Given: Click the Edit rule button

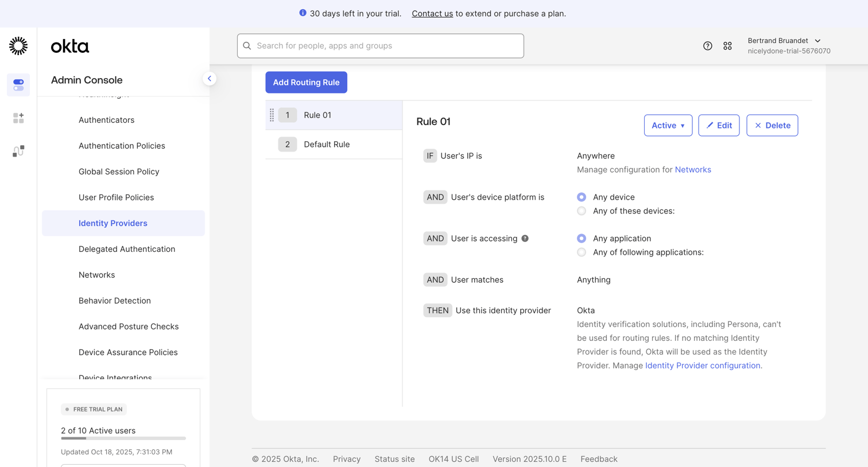Looking at the screenshot, I should coord(719,125).
